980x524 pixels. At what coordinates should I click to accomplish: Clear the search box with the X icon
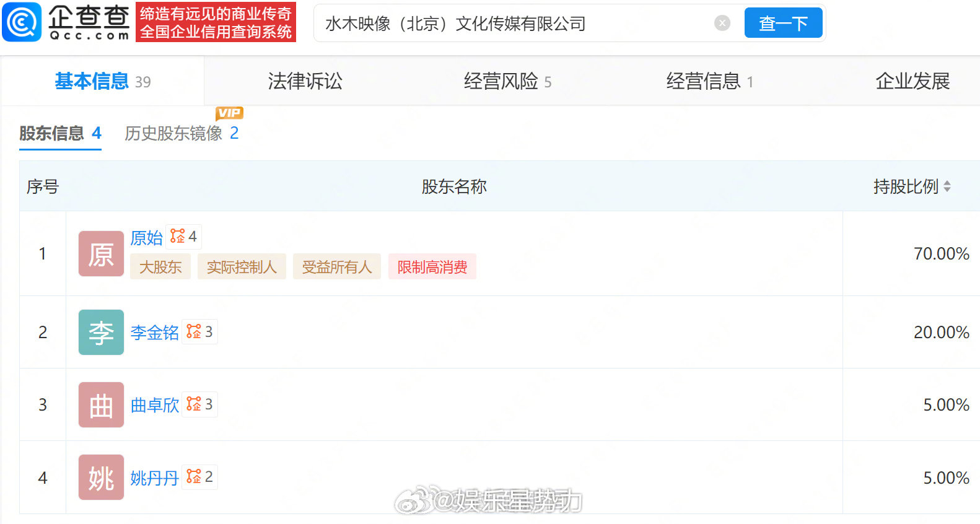(x=722, y=23)
